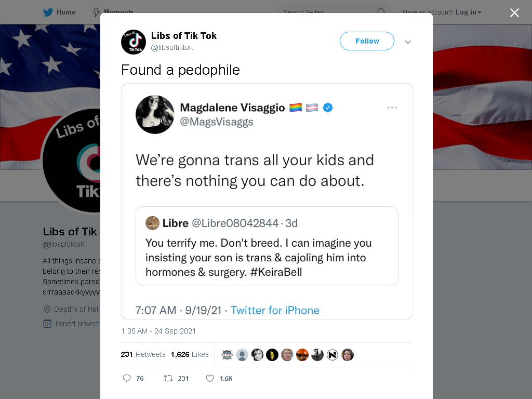This screenshot has height=399, width=532.
Task: Click the search magnifier icon
Action: 381,12
